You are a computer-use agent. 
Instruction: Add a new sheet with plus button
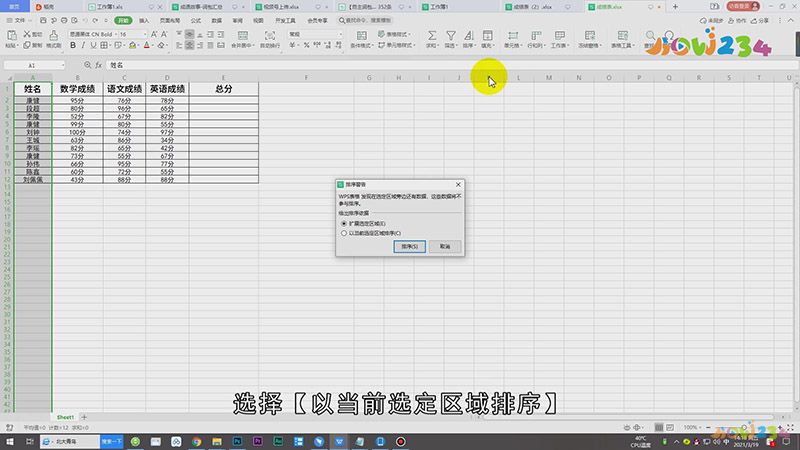click(84, 417)
